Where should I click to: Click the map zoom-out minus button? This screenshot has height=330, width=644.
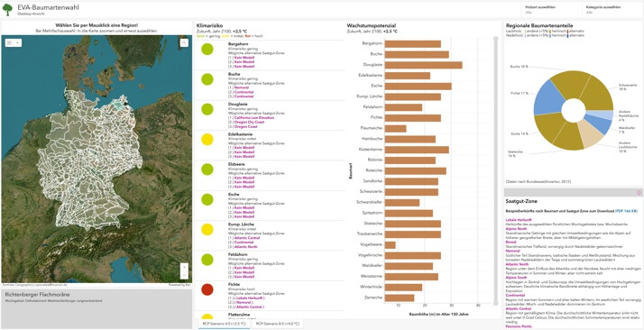click(x=184, y=275)
